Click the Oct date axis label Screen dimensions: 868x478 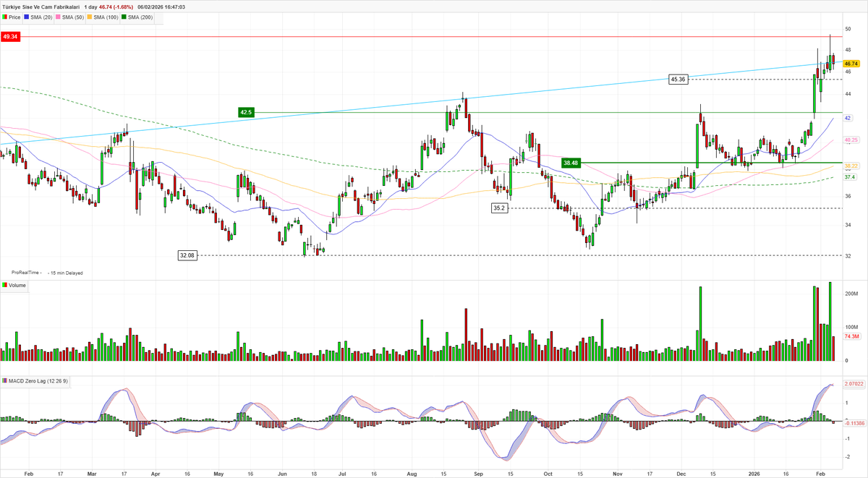coord(546,473)
